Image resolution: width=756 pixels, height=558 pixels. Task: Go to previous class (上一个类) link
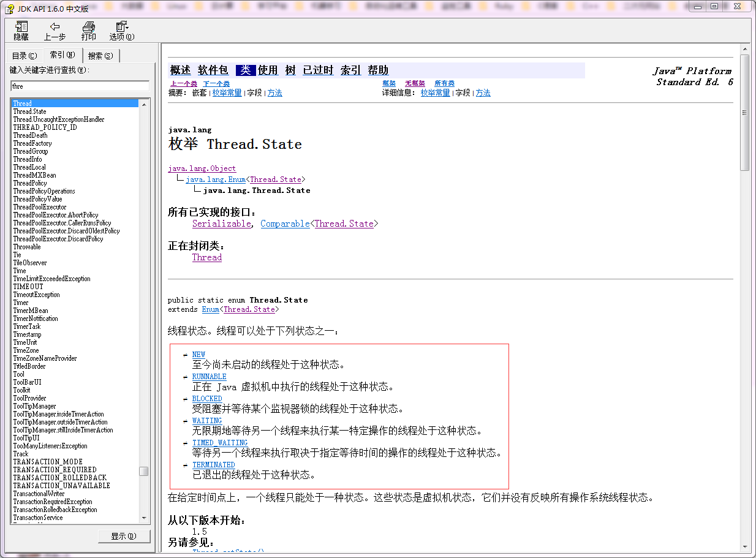pyautogui.click(x=184, y=83)
